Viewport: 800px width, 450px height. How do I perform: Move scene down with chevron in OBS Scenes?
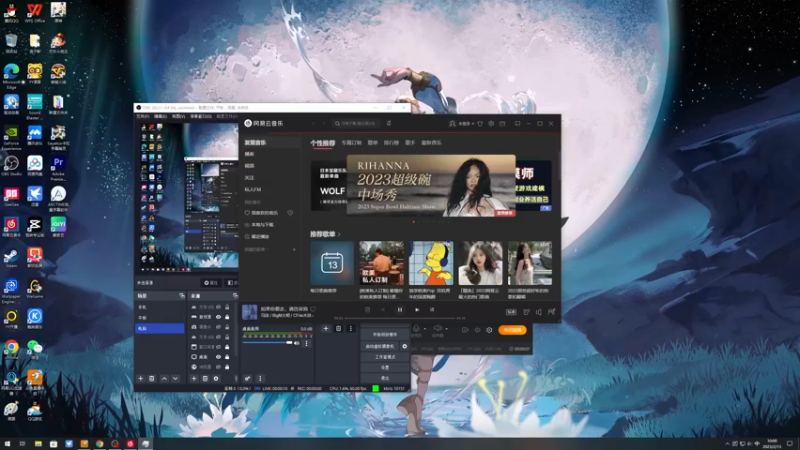coord(176,379)
